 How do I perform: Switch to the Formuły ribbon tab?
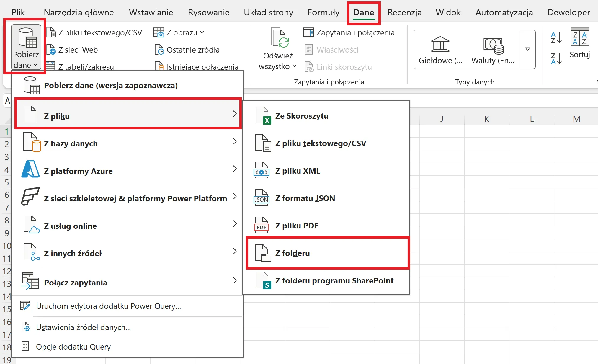click(x=323, y=12)
